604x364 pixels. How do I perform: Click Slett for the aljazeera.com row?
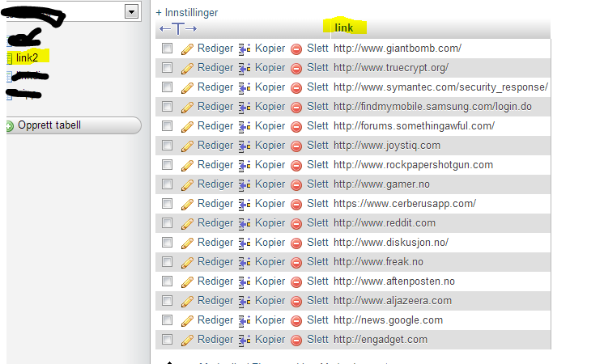[x=317, y=301]
